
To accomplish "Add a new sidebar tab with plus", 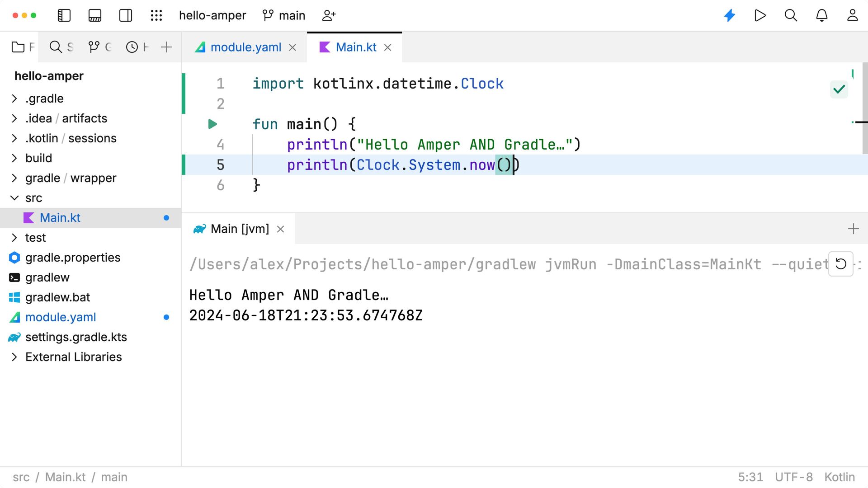I will pyautogui.click(x=166, y=47).
